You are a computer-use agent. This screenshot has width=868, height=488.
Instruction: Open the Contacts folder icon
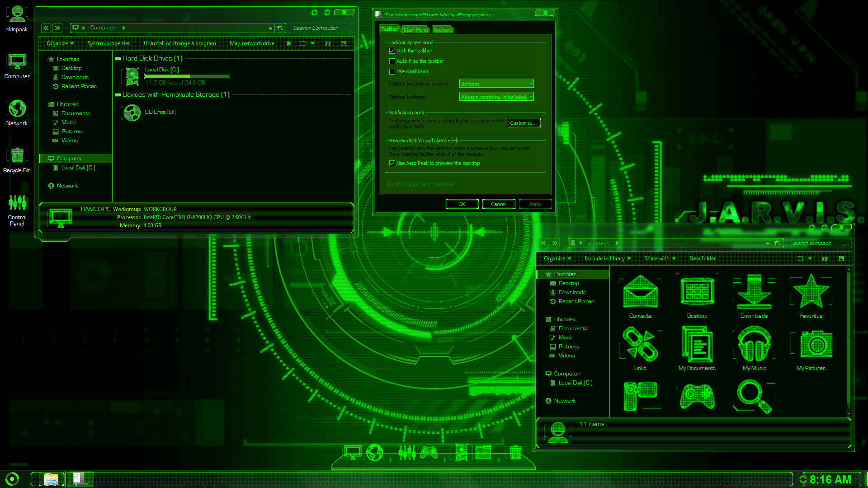640,292
